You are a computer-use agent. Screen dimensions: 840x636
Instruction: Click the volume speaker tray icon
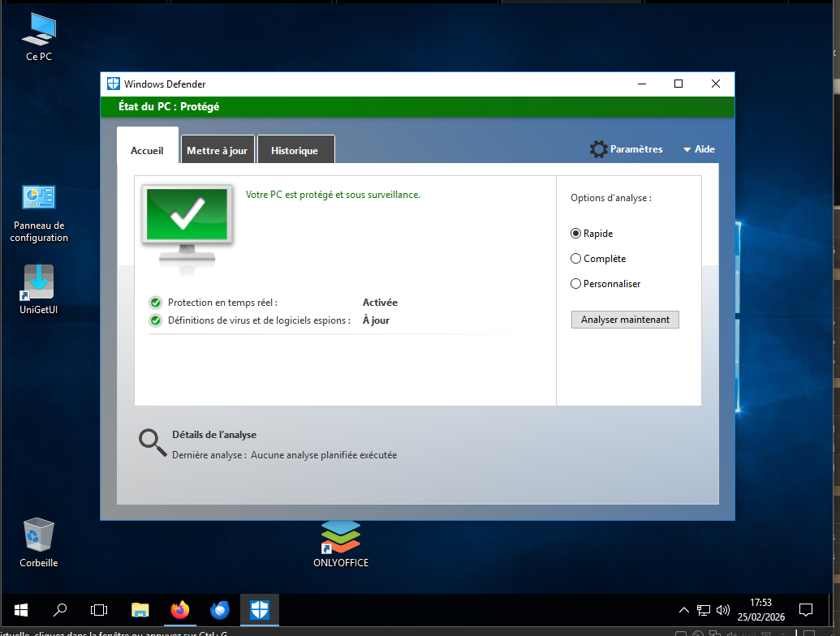(722, 610)
